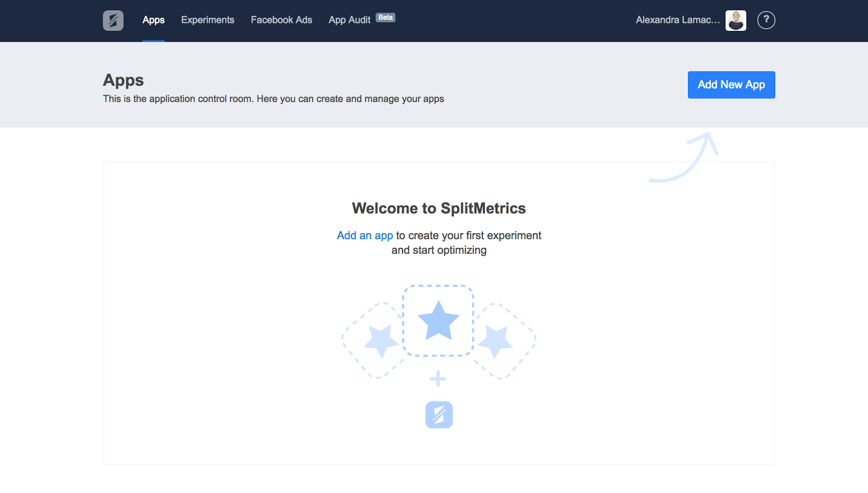Image resolution: width=868 pixels, height=493 pixels.
Task: Click the 'Welcome to SplitMetrics' heading
Action: [439, 208]
